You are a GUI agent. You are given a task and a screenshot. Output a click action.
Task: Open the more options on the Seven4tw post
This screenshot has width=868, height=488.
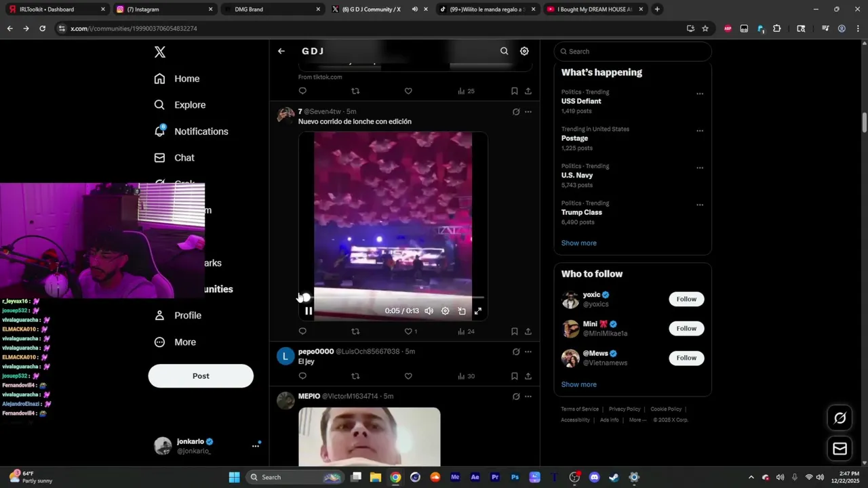click(528, 112)
